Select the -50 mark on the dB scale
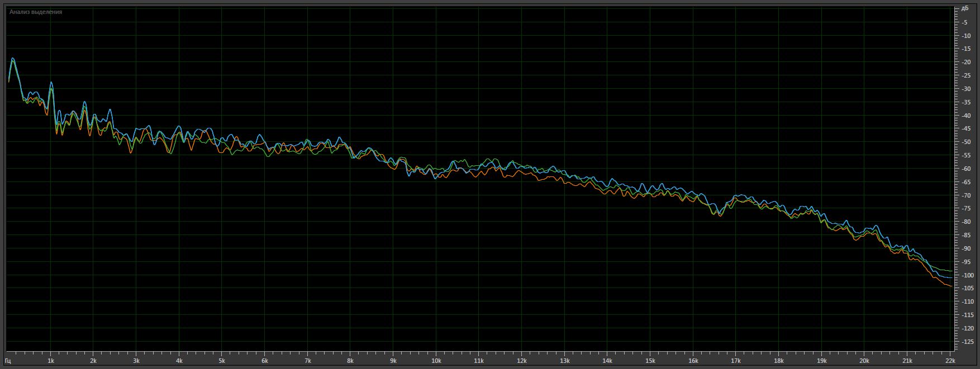 (x=965, y=142)
